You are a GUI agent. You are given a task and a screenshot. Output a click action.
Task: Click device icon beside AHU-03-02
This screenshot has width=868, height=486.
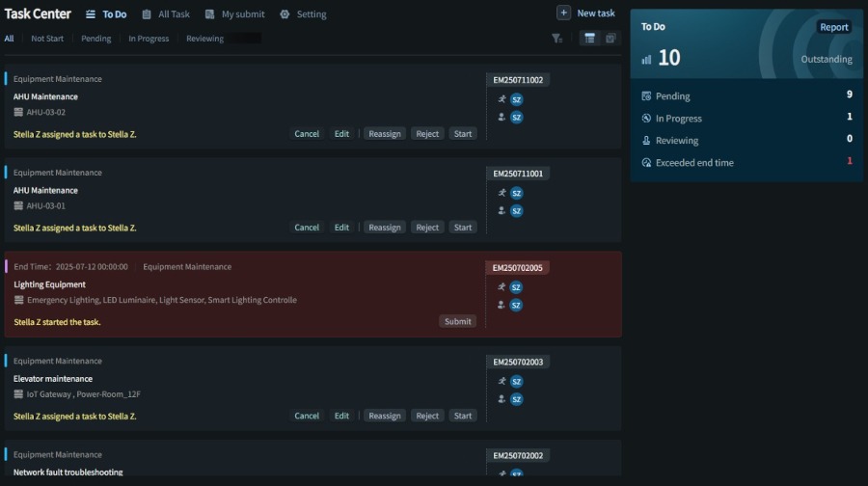coord(18,113)
